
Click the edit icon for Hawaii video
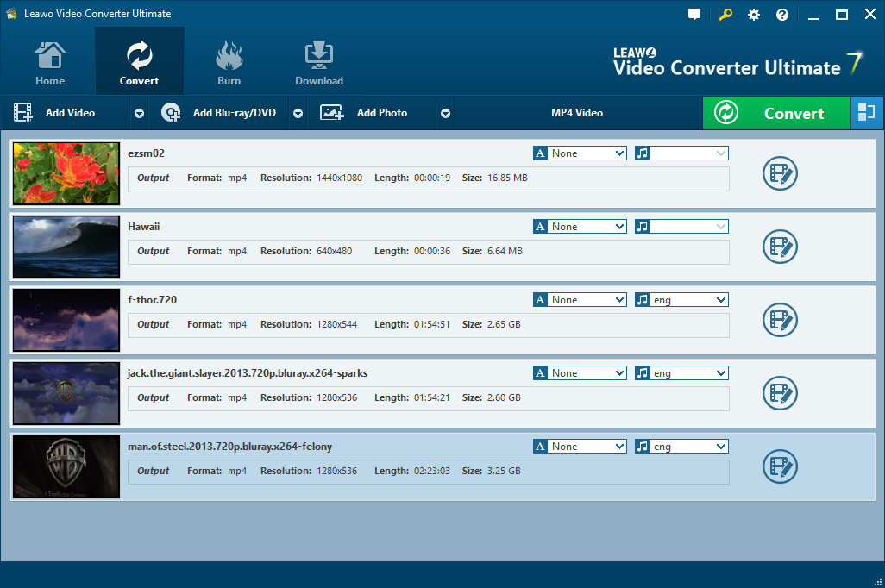tap(780, 247)
